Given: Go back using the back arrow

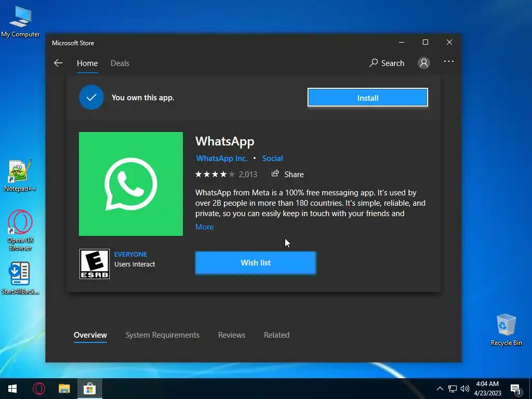Looking at the screenshot, I should pos(58,63).
